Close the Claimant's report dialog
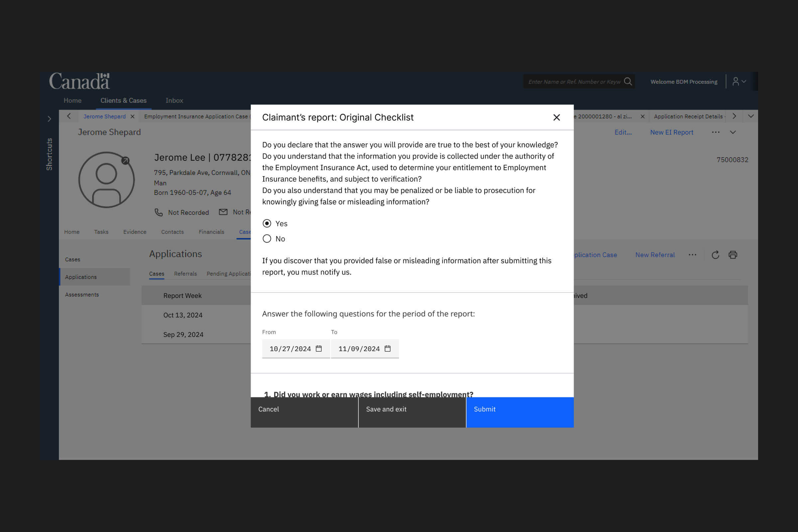The image size is (798, 532). [556, 117]
